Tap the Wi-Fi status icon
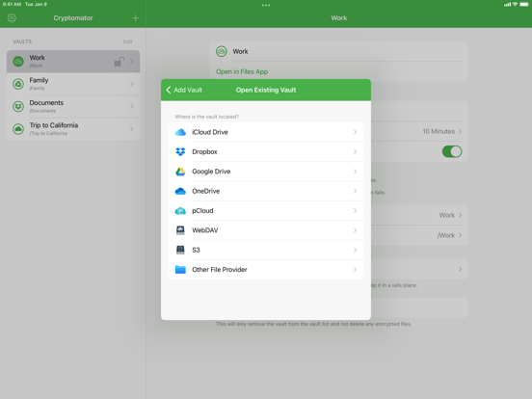The width and height of the screenshot is (532, 399). (x=515, y=4)
